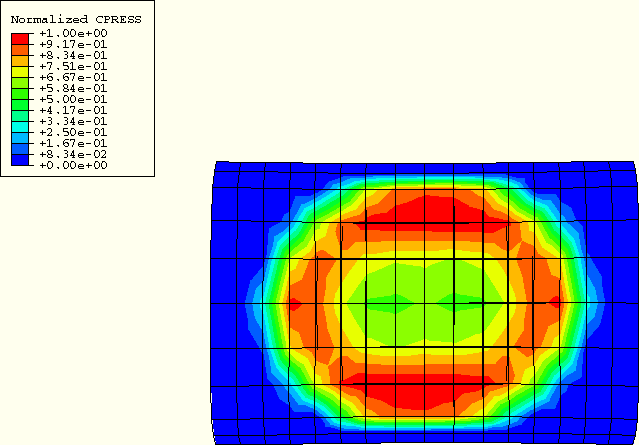Click the +3.34e-01 legend label
This screenshot has width=639, height=445.
click(x=73, y=121)
